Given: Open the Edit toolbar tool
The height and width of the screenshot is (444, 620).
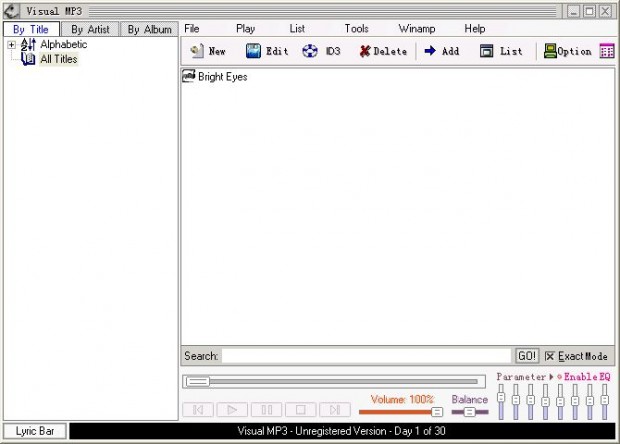Looking at the screenshot, I should click(253, 51).
